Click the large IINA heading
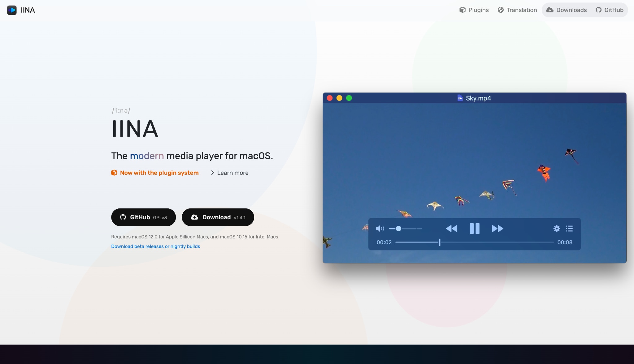Image resolution: width=634 pixels, height=364 pixels. (135, 129)
